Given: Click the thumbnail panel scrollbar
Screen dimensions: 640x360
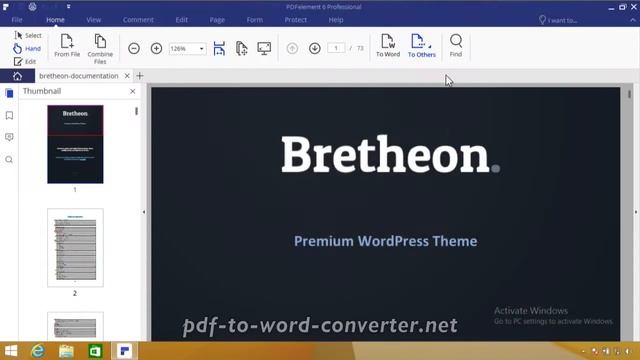Looking at the screenshot, I should (136, 111).
